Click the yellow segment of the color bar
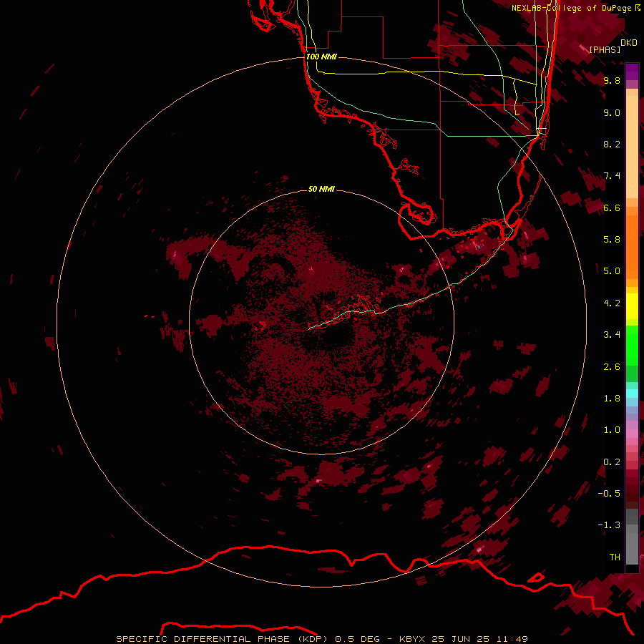644x644 pixels. pos(632,306)
